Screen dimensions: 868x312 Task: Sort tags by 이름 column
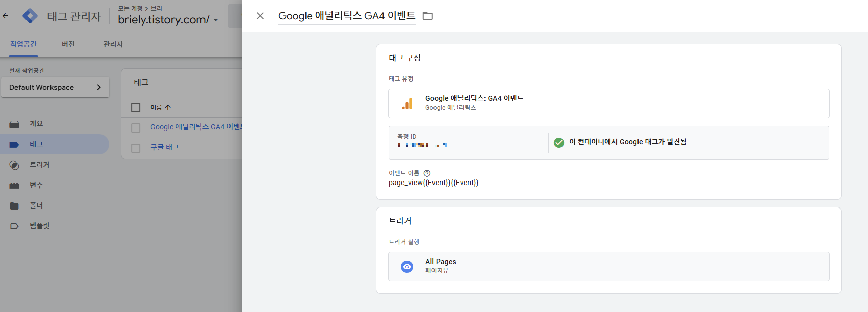pos(161,107)
